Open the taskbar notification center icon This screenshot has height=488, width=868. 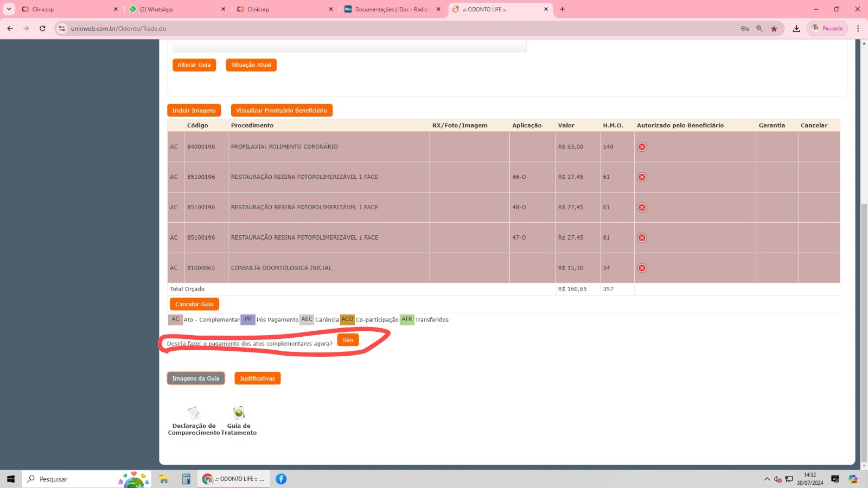835,479
